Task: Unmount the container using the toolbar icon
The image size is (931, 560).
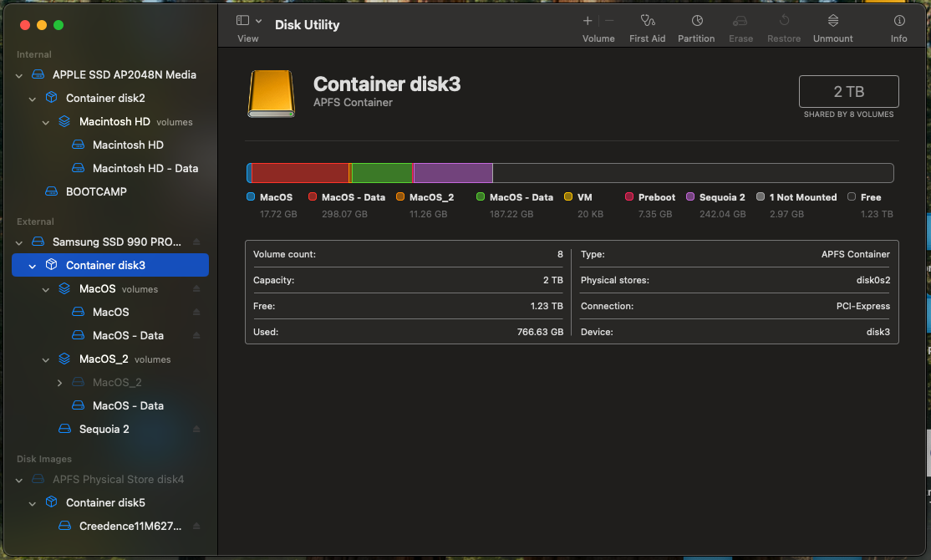Action: coord(832,26)
